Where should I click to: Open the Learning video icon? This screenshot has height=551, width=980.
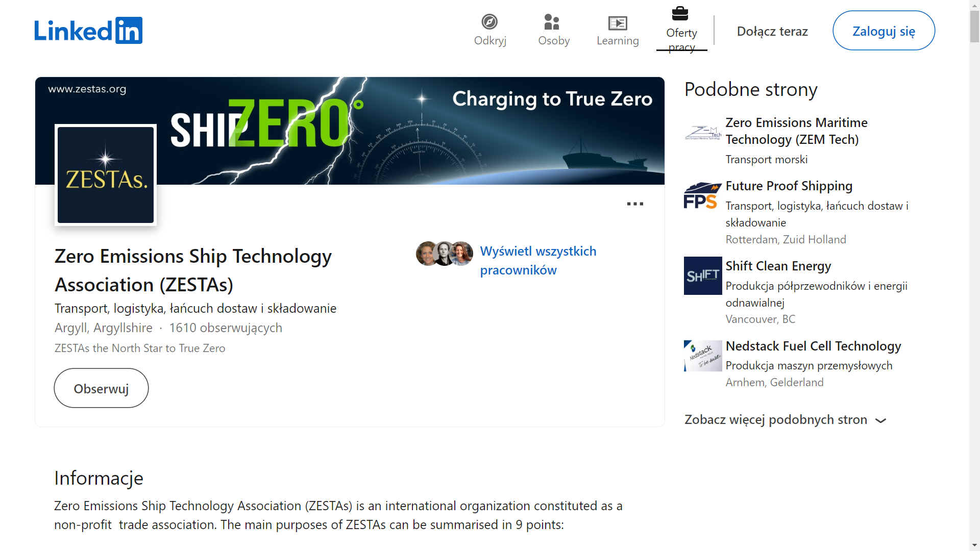pyautogui.click(x=618, y=23)
